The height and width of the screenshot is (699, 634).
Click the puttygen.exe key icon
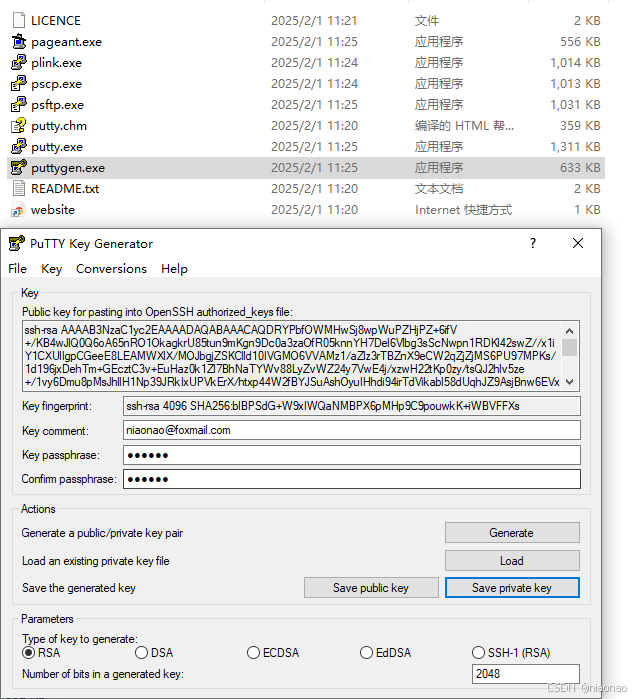coord(19,168)
